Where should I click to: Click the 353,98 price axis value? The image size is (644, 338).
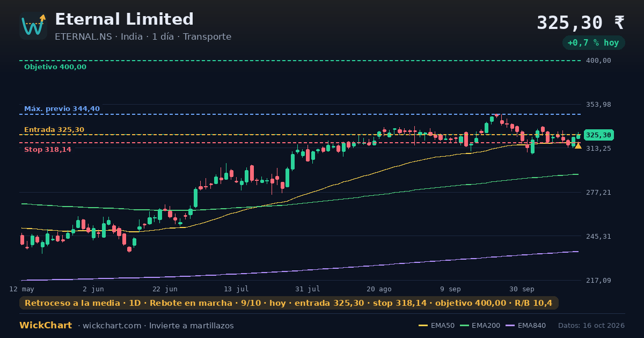[598, 105]
